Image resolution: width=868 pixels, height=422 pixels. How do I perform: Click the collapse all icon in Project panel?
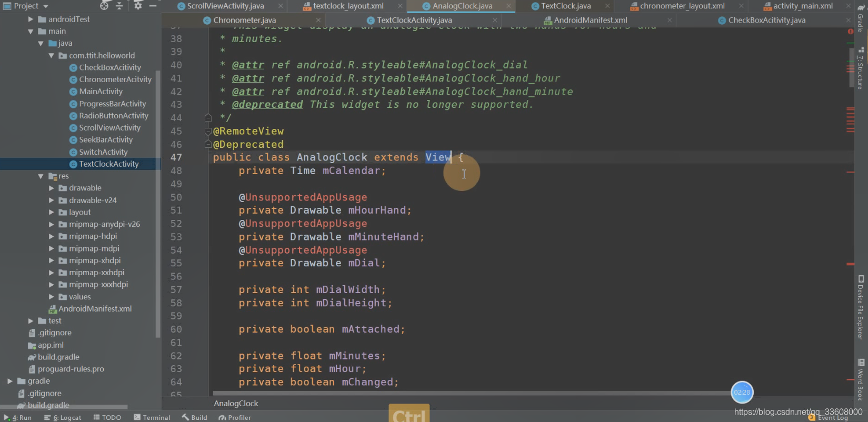(x=119, y=6)
